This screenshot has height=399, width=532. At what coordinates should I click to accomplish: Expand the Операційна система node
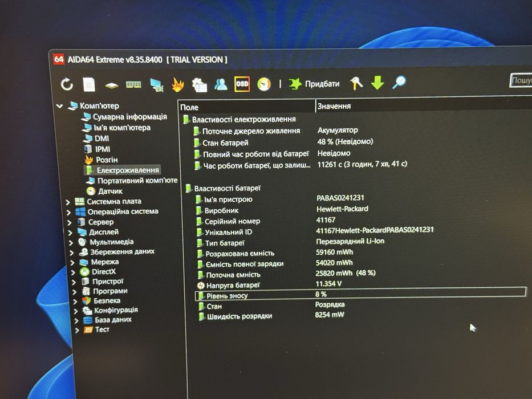click(68, 213)
